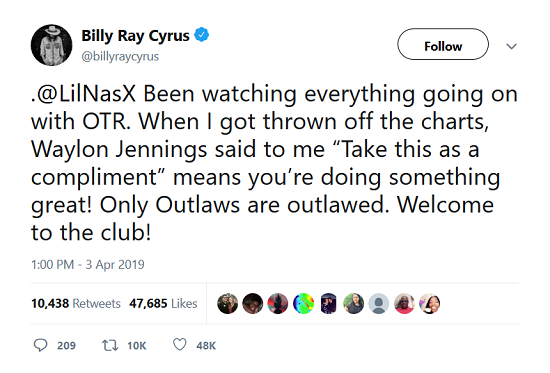This screenshot has height=373, width=550.
Task: Expand the tweet options chevron
Action: click(x=511, y=46)
